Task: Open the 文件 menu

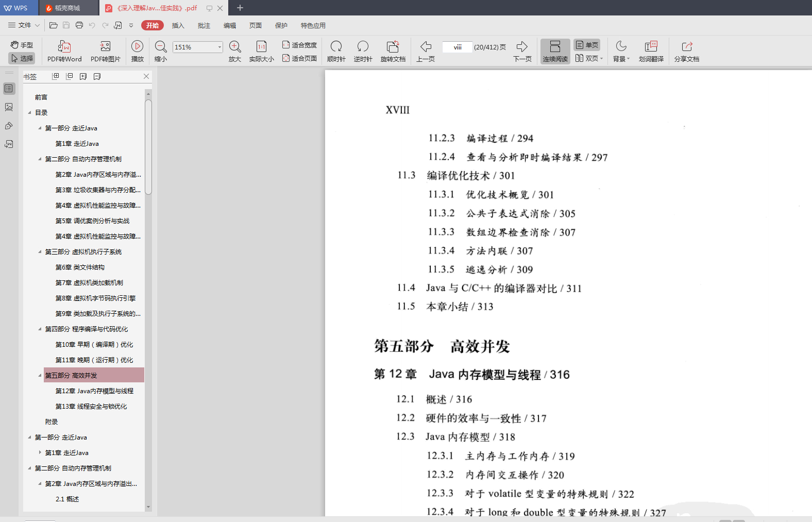Action: tap(24, 25)
